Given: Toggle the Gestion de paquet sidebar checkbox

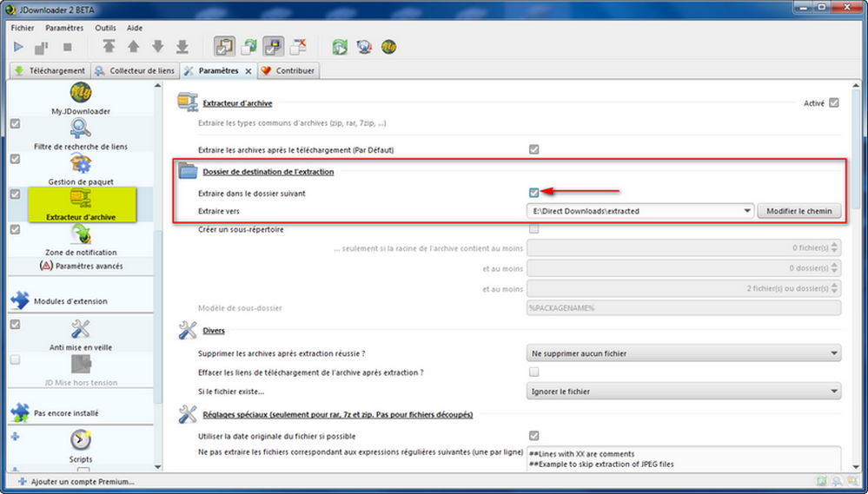Looking at the screenshot, I should coord(15,159).
